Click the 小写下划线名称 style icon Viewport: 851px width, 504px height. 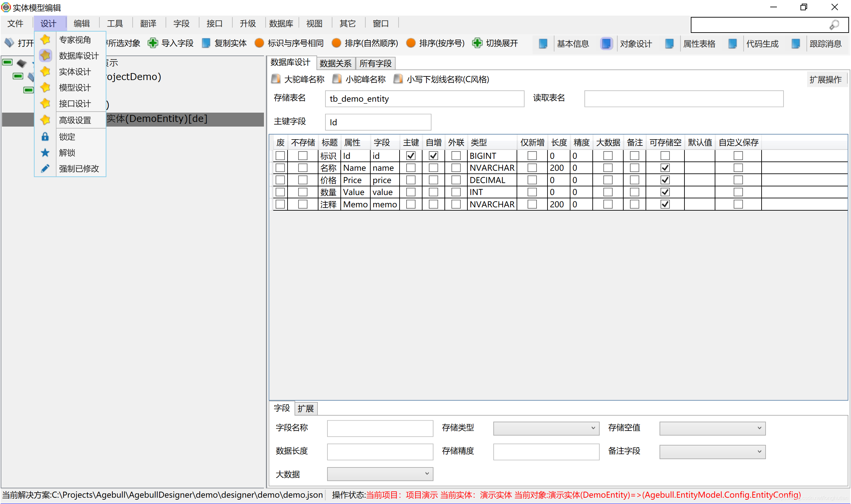coord(398,79)
